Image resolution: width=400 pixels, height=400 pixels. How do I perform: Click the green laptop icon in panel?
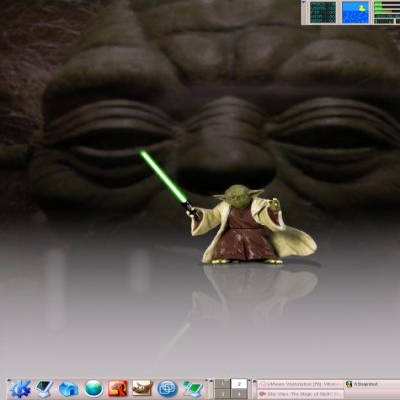[193, 389]
